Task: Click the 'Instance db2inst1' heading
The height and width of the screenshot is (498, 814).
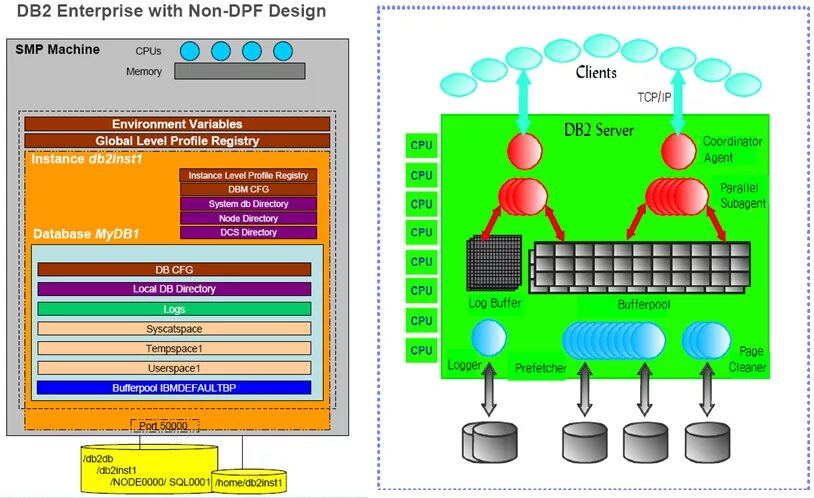Action: coord(87,159)
